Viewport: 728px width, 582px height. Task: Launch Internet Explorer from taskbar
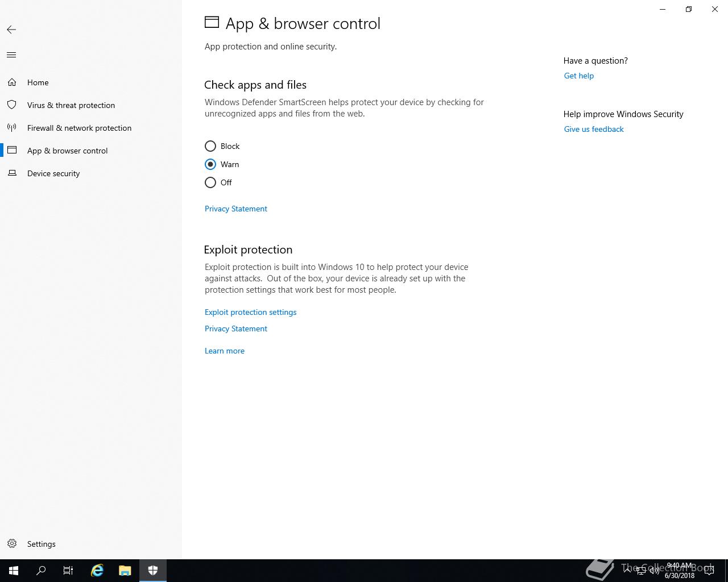click(97, 571)
